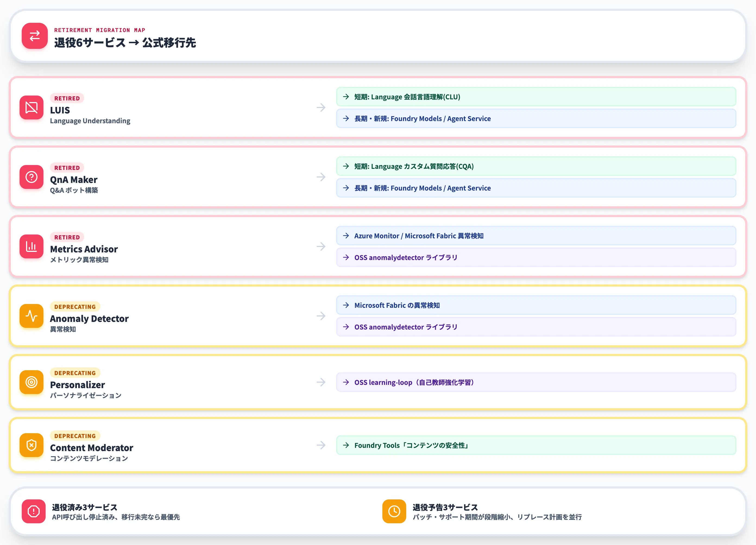Click the RETIRED badge above QnA Maker
This screenshot has width=756, height=545.
(x=67, y=167)
